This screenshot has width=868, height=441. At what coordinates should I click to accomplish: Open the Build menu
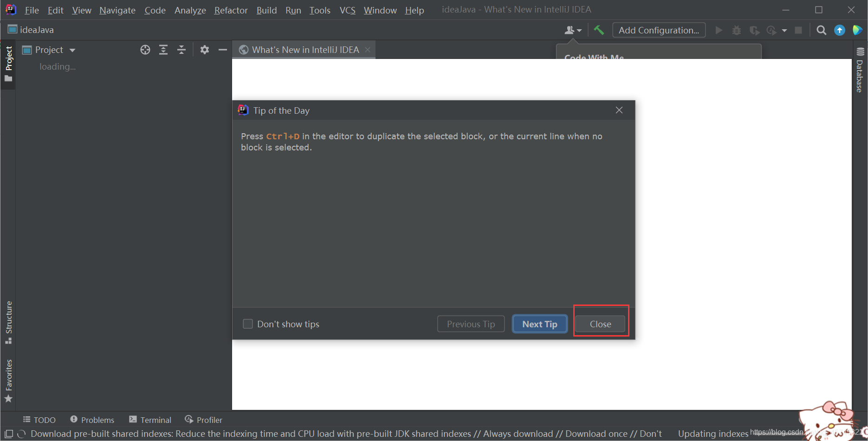pyautogui.click(x=266, y=10)
